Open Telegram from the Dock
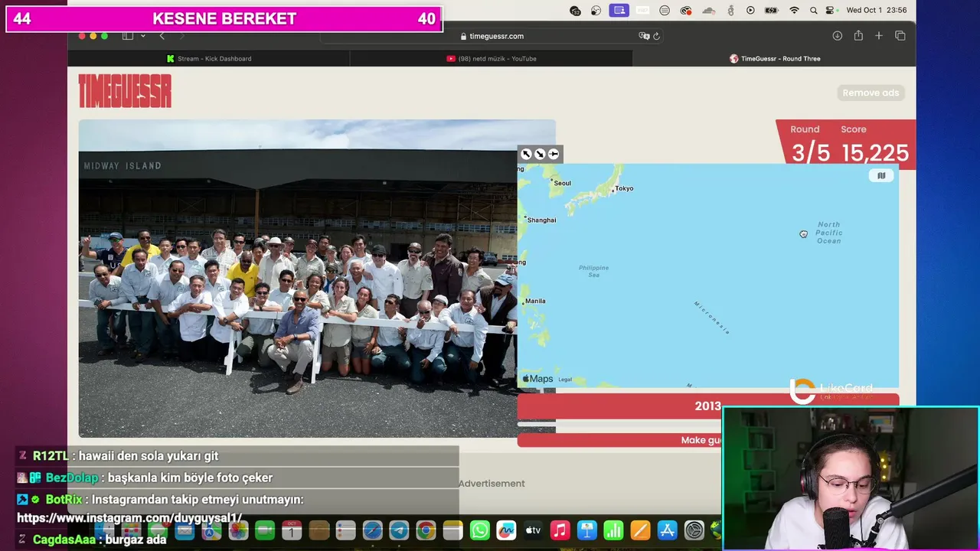 399,530
